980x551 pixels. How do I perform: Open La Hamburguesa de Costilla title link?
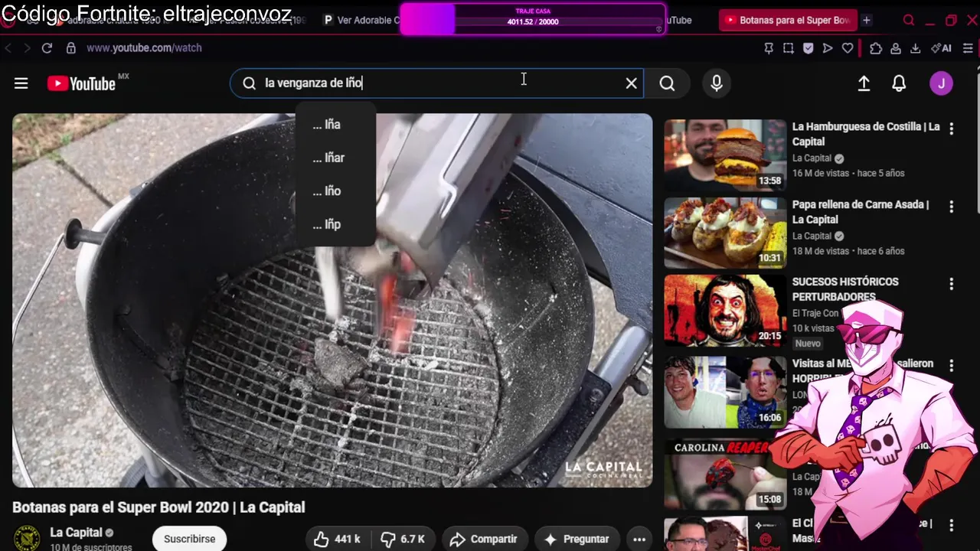click(866, 134)
